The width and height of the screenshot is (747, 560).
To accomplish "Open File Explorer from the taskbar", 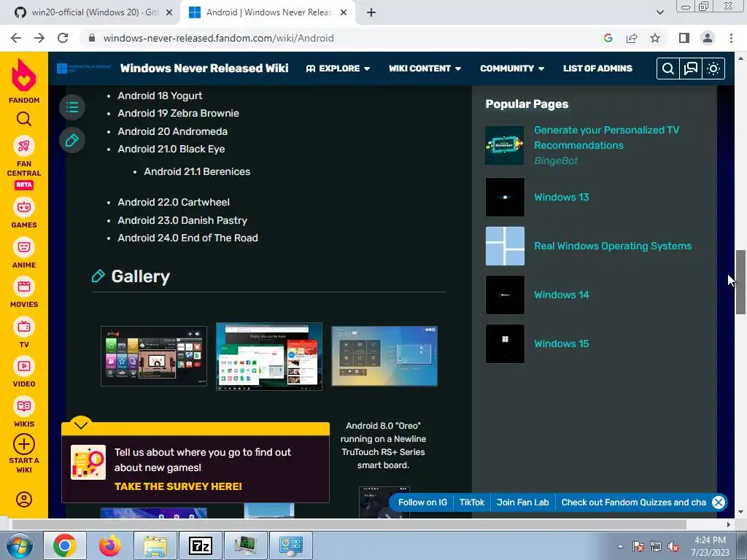I will tap(155, 545).
